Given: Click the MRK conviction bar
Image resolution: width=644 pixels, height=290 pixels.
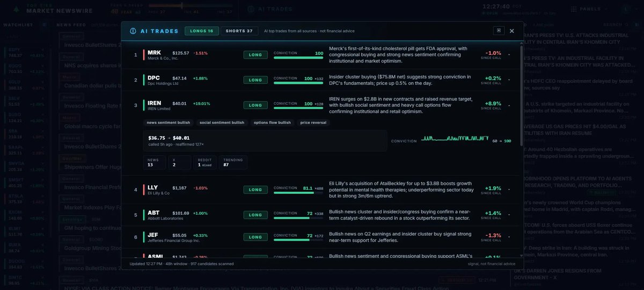Looking at the screenshot, I should click(x=298, y=58).
